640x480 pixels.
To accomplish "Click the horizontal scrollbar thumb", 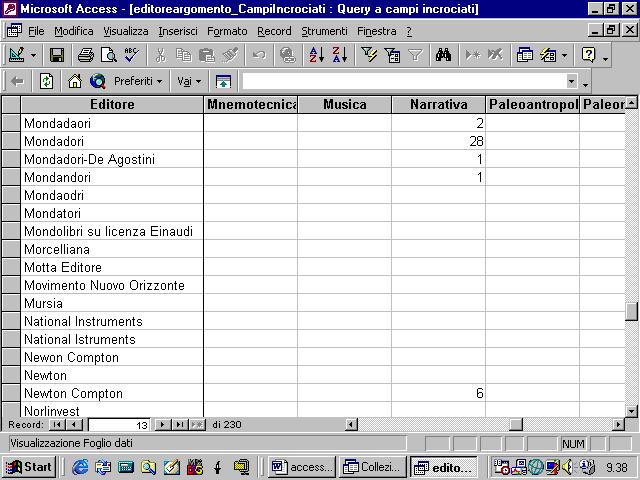I will 516,424.
